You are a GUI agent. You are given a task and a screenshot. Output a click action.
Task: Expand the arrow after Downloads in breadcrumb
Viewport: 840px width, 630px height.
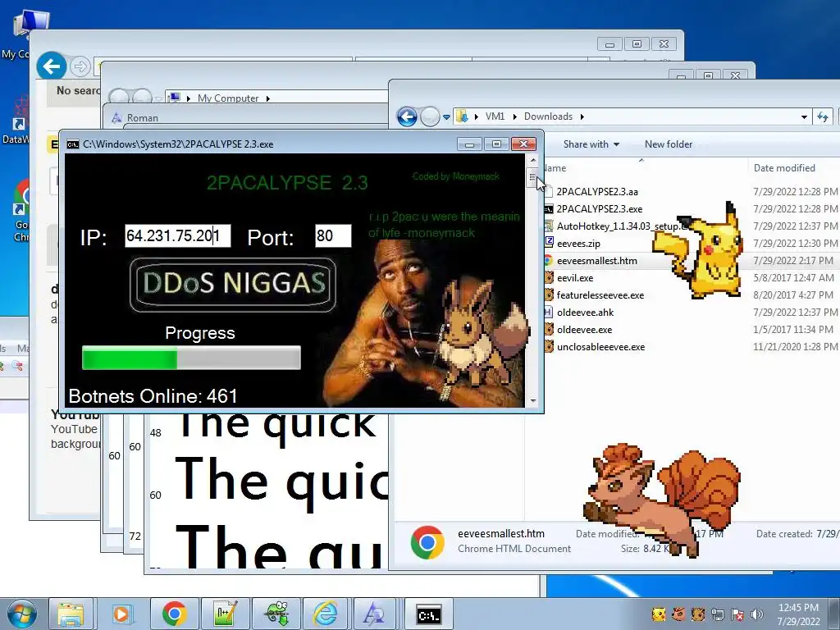[x=582, y=116]
